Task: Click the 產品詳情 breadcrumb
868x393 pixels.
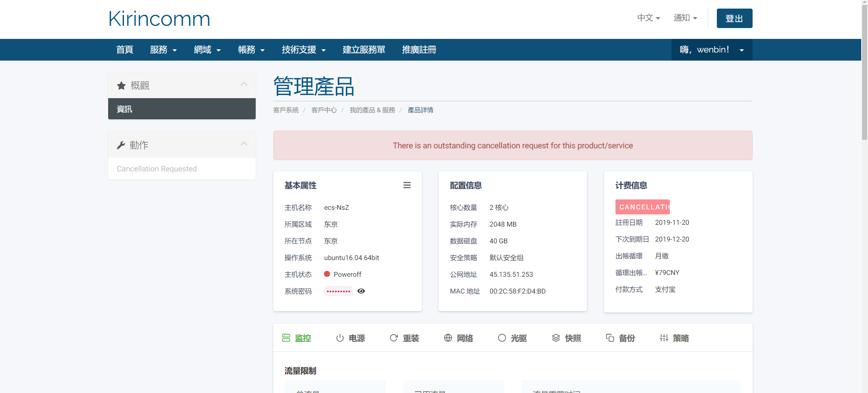Action: coord(420,110)
